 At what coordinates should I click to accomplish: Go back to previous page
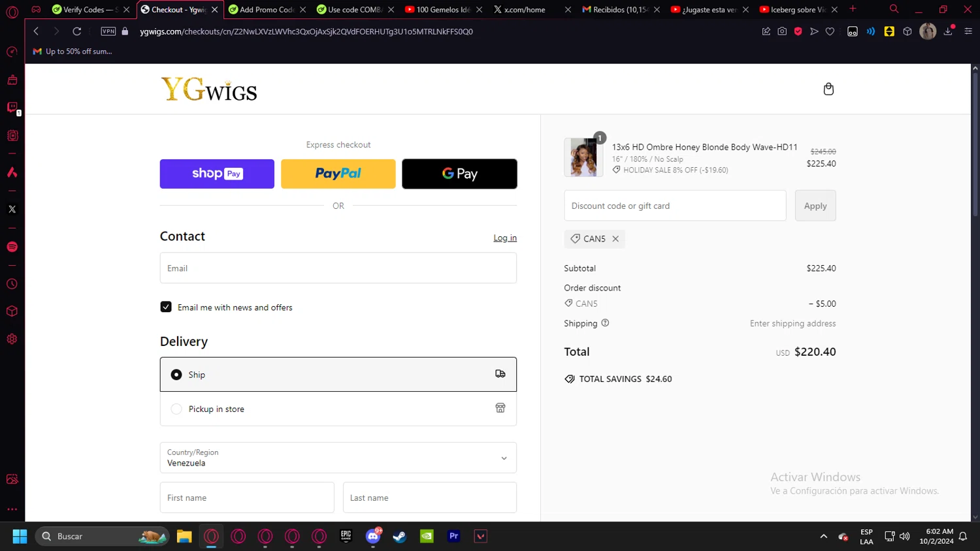(36, 31)
